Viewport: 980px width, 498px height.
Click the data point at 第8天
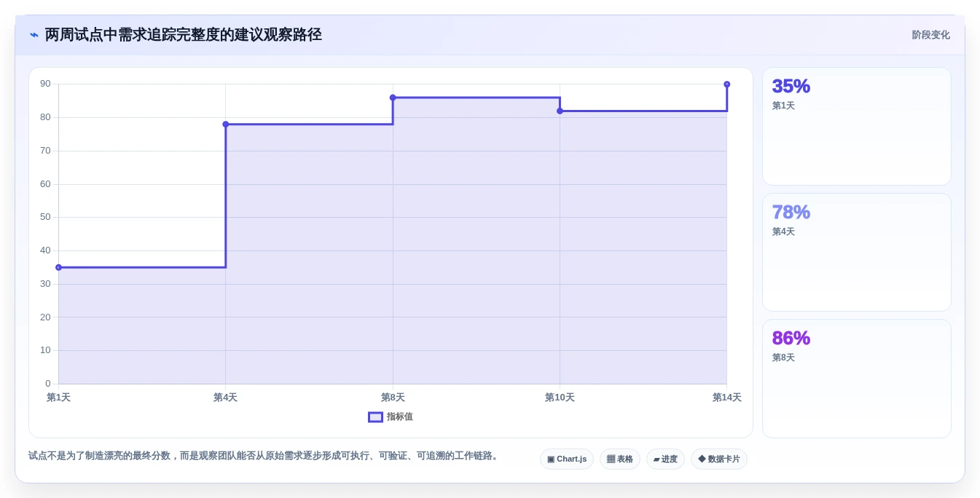[x=393, y=98]
